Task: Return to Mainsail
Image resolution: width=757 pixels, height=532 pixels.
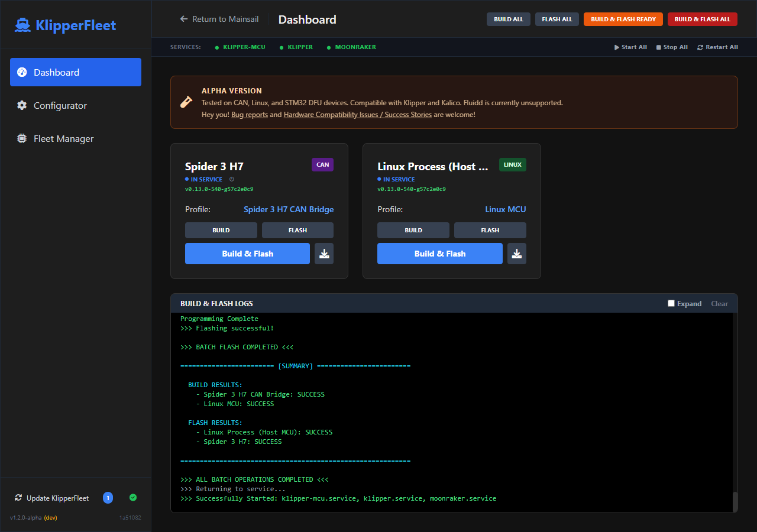Action: pos(219,19)
